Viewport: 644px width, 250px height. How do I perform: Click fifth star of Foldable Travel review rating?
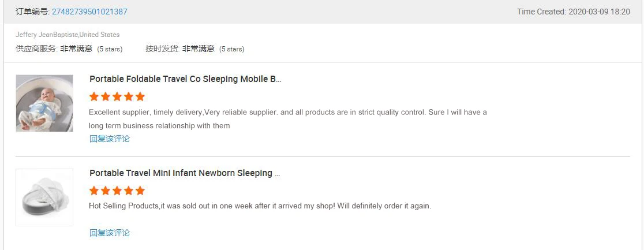tap(140, 96)
